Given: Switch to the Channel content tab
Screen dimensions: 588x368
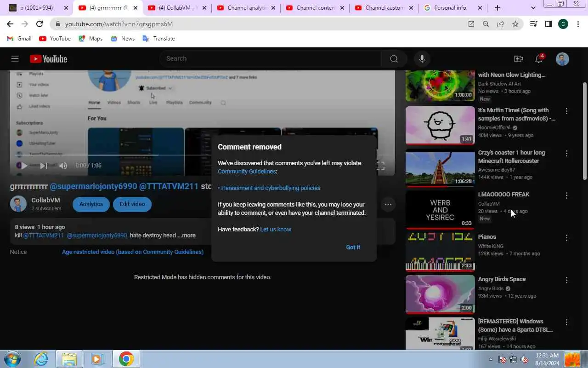Looking at the screenshot, I should (315, 8).
